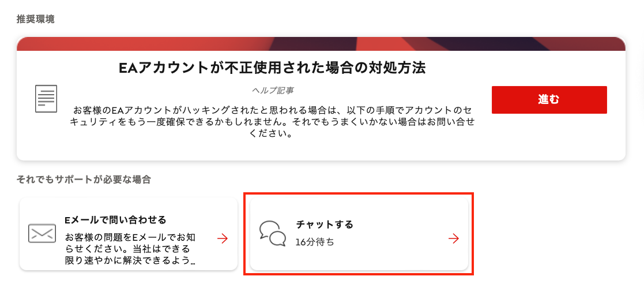
Task: Click the article description paragraph about hacking
Action: coord(272,122)
